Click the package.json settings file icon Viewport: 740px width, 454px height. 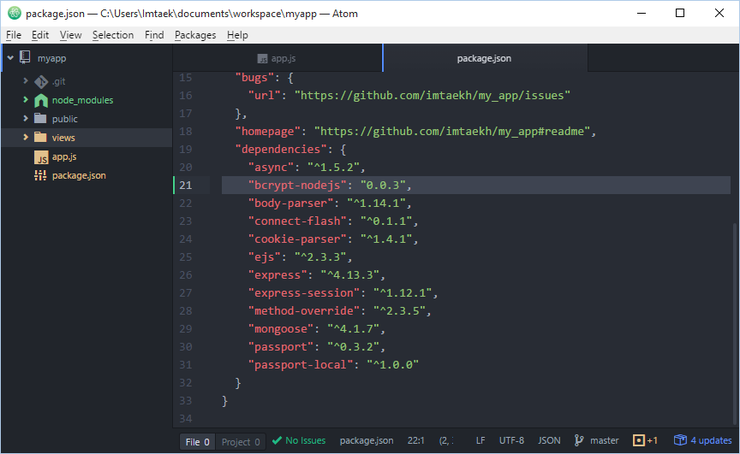coord(41,176)
